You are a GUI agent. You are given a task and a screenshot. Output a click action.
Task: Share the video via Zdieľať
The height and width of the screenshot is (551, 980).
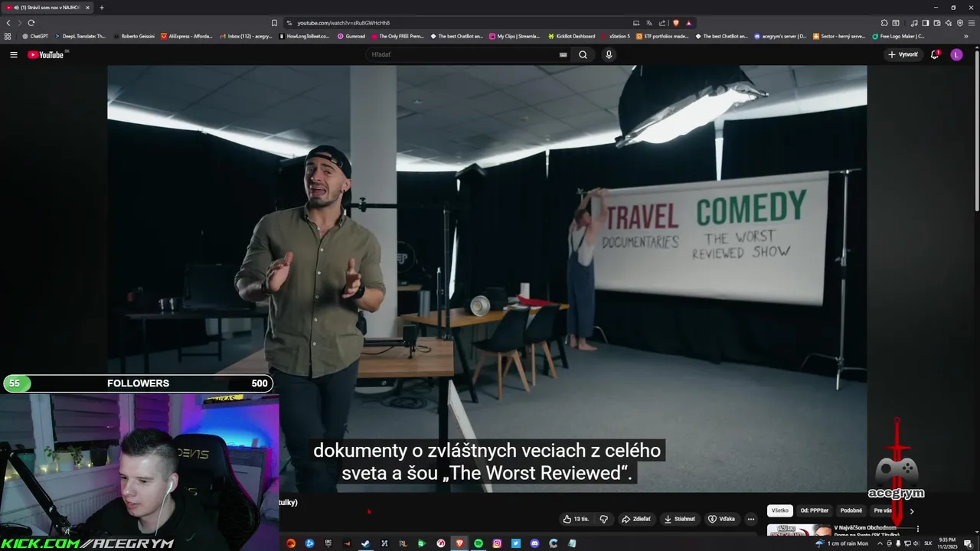(636, 519)
